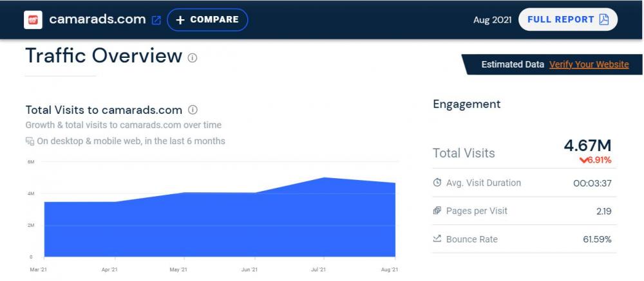Follow the Verify Your Website link
The width and height of the screenshot is (644, 281).
click(589, 64)
